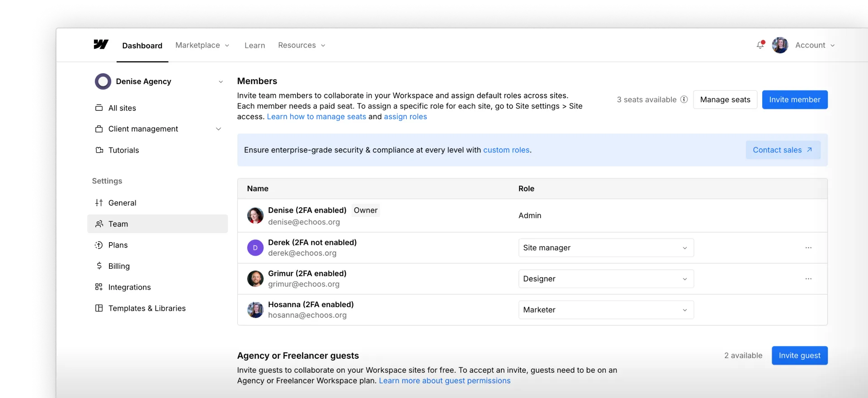Open the custom roles link
Image resolution: width=868 pixels, height=398 pixels.
(506, 150)
